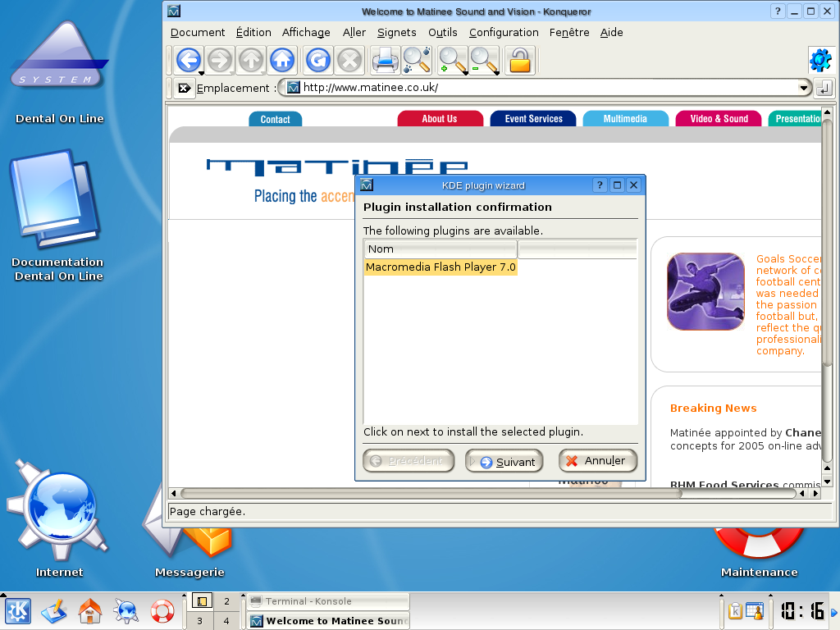Screen dimensions: 840x630
Task: Click the security padlock icon
Action: pos(520,60)
